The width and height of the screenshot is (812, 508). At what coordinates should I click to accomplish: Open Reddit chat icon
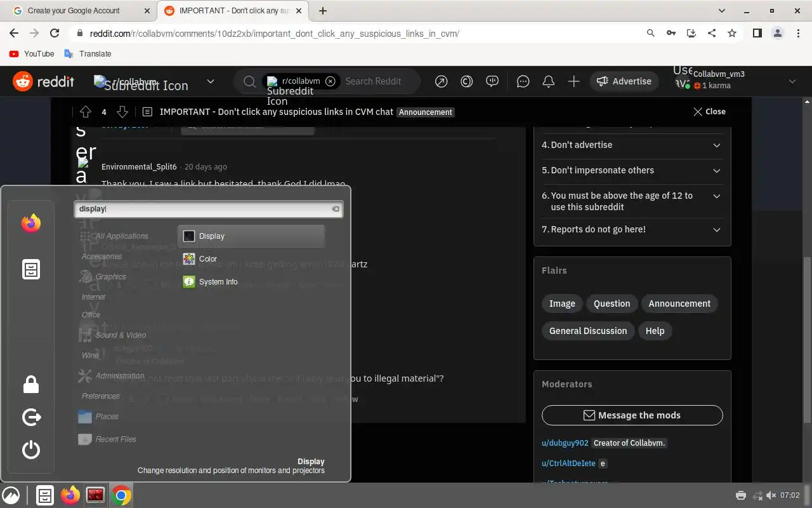coord(523,81)
